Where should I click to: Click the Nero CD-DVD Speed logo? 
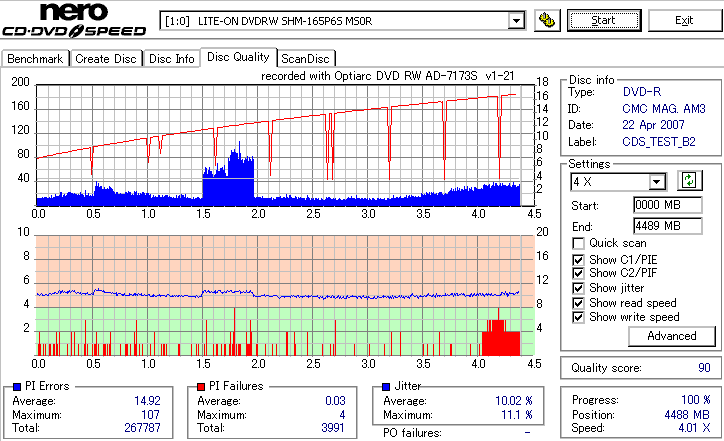click(74, 20)
